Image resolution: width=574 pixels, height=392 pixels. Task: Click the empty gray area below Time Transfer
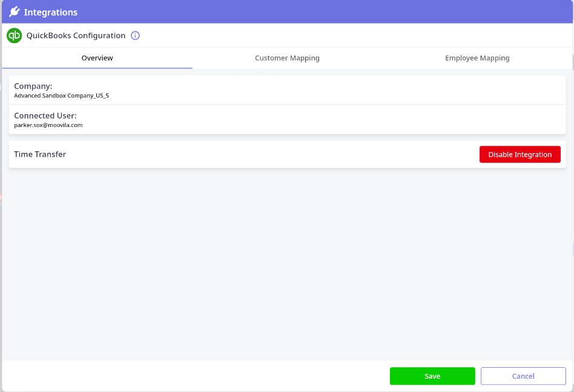point(287,260)
